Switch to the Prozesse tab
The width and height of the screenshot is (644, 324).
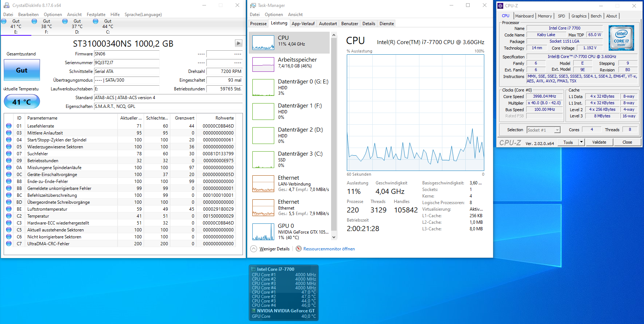(x=258, y=24)
